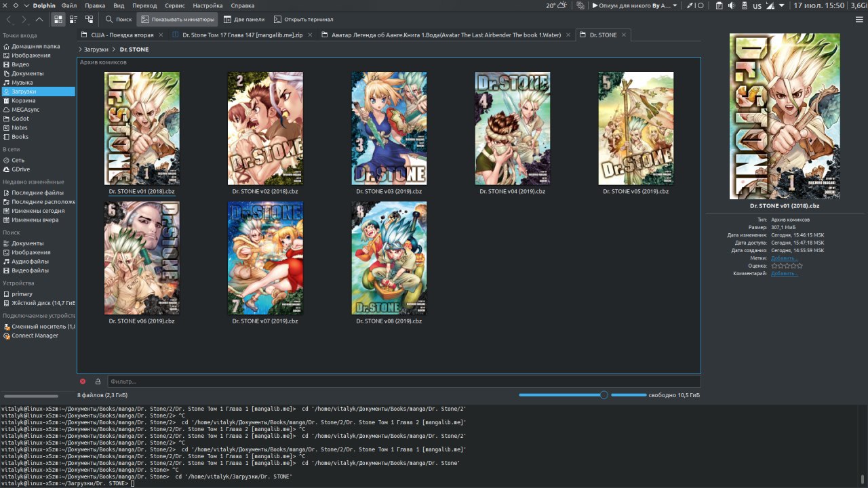This screenshot has height=488, width=868.
Task: Adjust the thumbnail zoom slider
Action: tap(604, 394)
